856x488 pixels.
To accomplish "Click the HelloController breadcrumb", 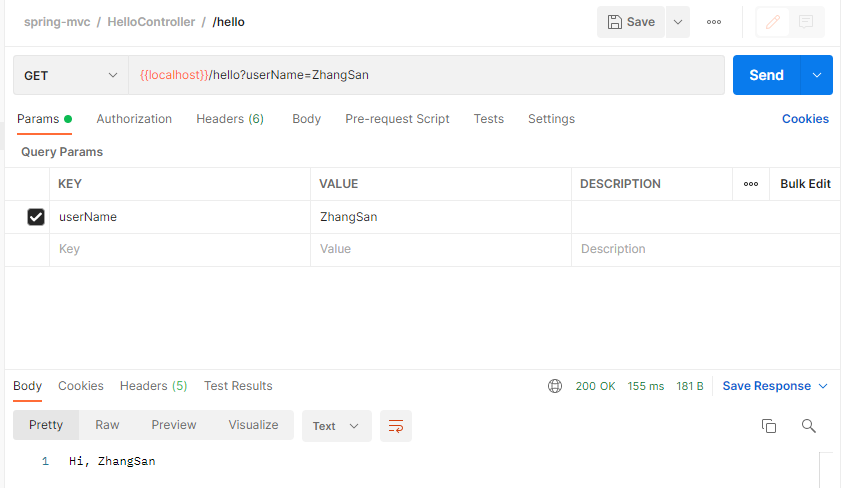I will (151, 22).
